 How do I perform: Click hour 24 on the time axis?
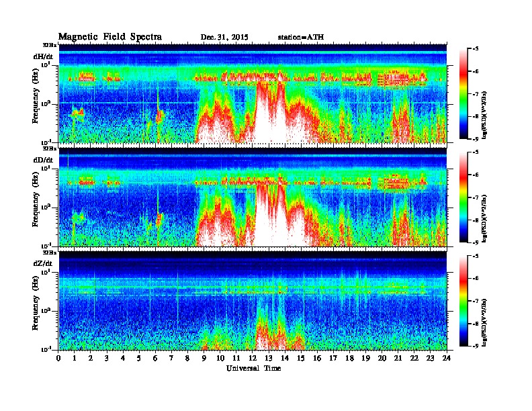[x=447, y=358]
